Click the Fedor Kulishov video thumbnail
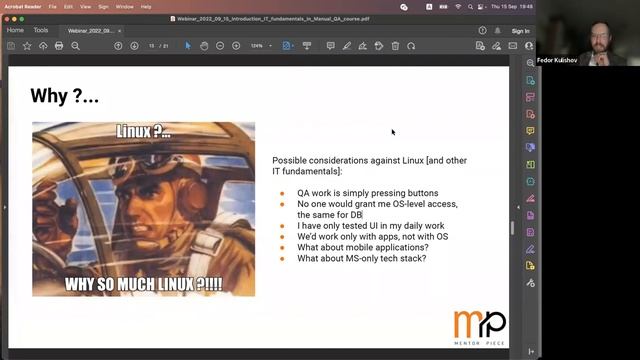 (x=588, y=33)
